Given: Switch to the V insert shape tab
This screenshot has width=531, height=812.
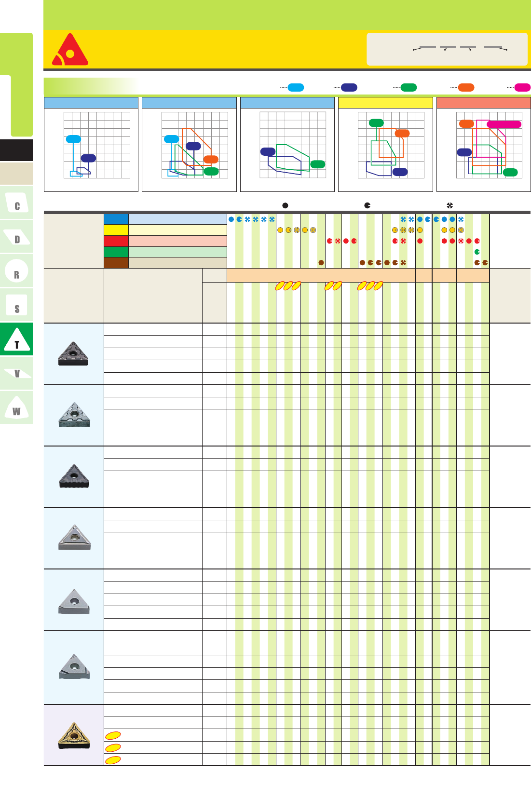Looking at the screenshot, I should 16,373.
